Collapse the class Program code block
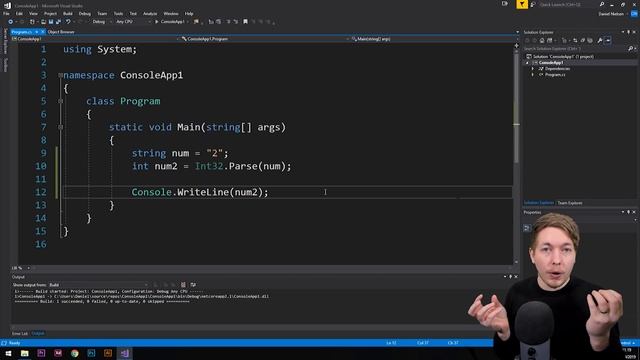The width and height of the screenshot is (640, 360). 60,101
